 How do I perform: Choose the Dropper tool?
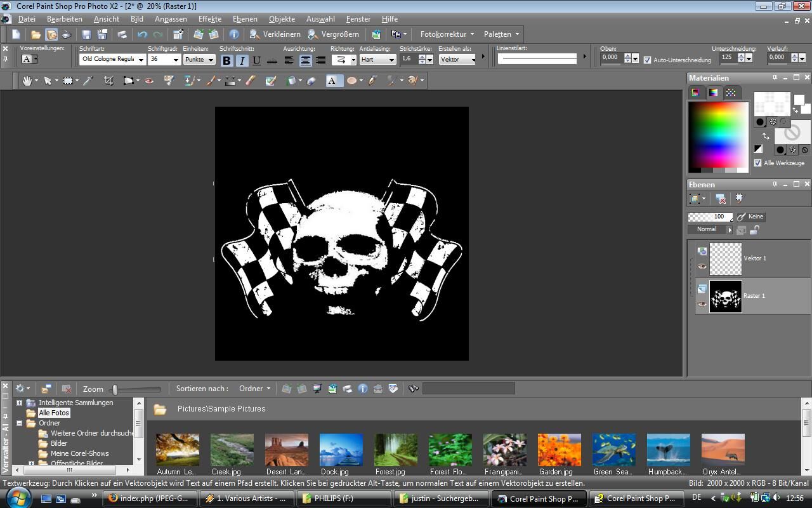pyautogui.click(x=88, y=81)
